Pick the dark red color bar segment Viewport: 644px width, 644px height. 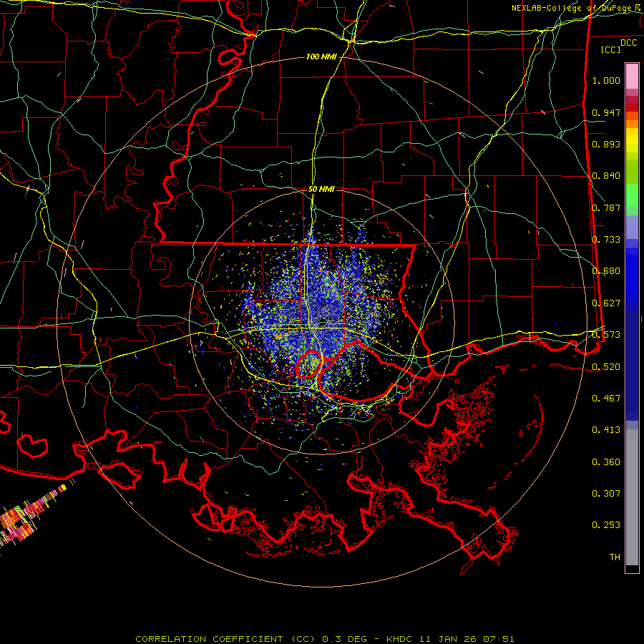tap(632, 107)
